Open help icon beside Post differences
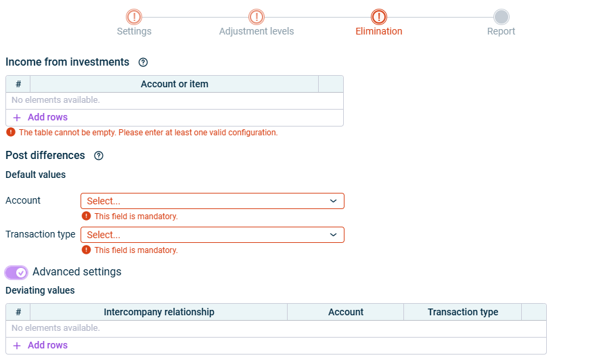 pos(99,156)
